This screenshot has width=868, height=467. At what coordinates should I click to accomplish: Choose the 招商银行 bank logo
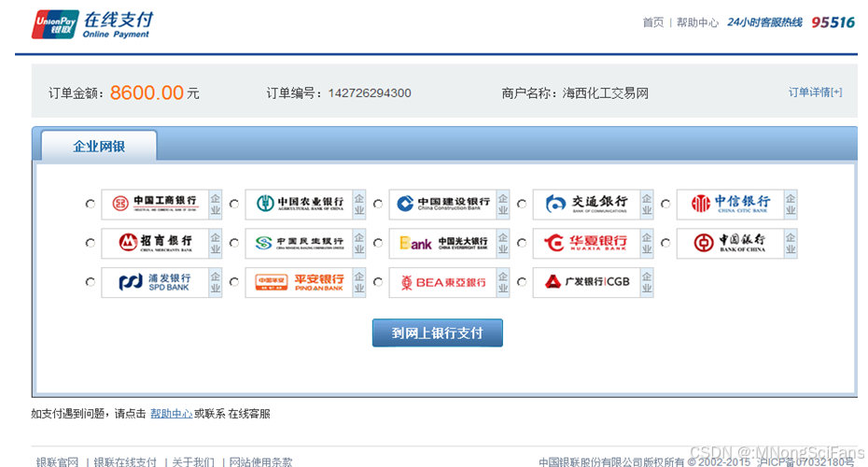(155, 243)
